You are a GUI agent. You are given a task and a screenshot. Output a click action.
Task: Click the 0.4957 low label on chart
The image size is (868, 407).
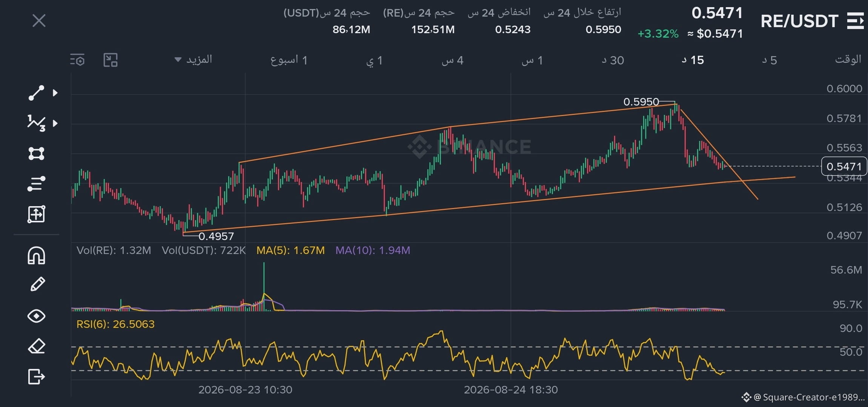click(x=216, y=236)
